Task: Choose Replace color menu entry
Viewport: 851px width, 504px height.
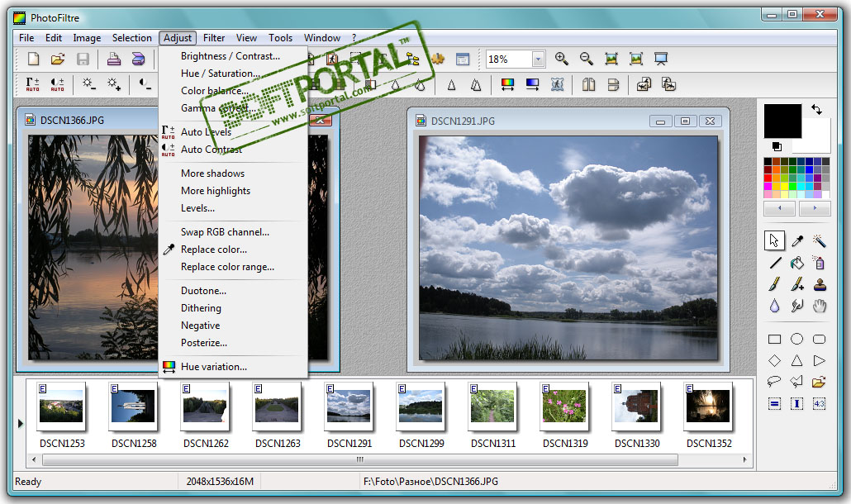Action: pos(214,250)
